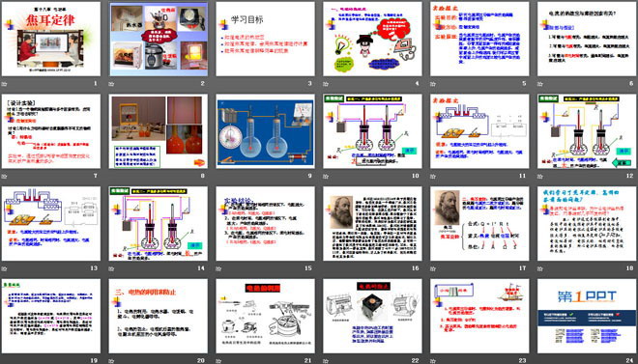Viewport: 638px width, 364px height.
Task: Select slide 8 with orange flask photos
Action: click(x=158, y=131)
